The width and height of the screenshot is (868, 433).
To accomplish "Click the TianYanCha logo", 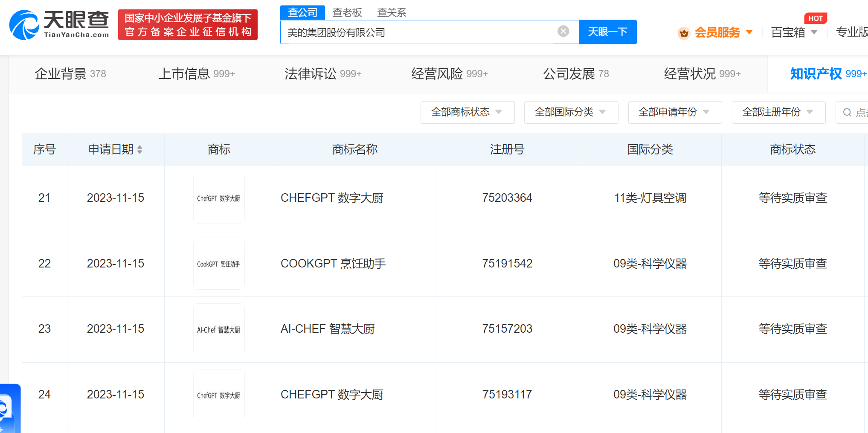I will pyautogui.click(x=59, y=25).
